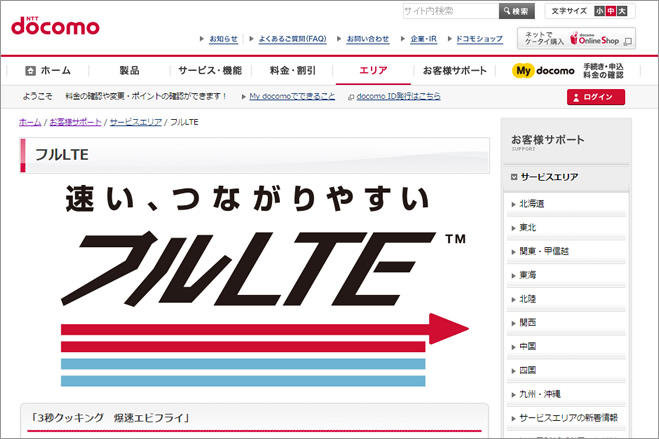Open the お問い合わせ link
This screenshot has height=439, width=659.
tap(368, 39)
